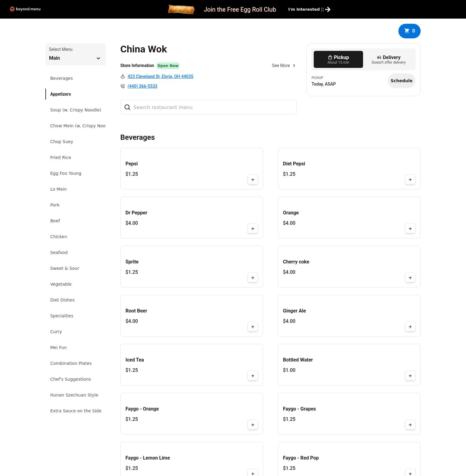
Task: Focus the Search restaurant menu field
Action: click(x=208, y=107)
